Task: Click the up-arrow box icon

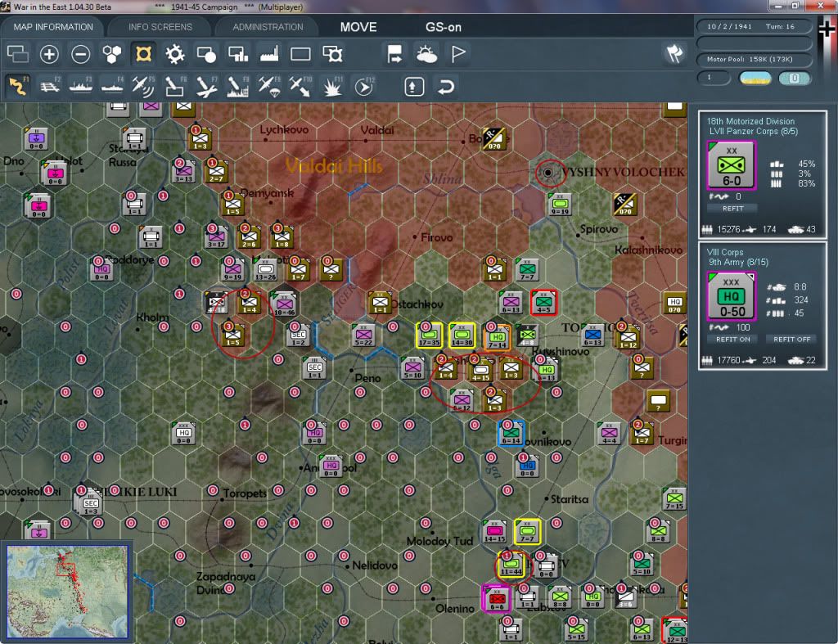Action: point(414,87)
